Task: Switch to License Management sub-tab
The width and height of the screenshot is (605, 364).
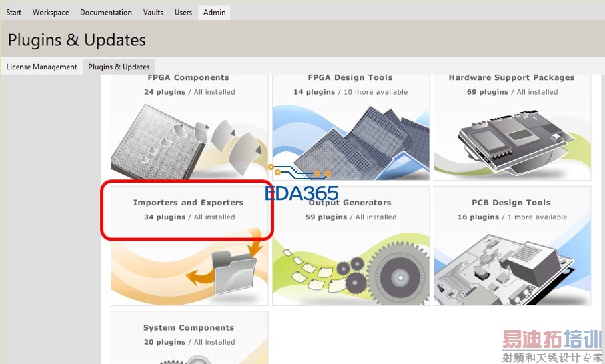Action: 41,67
